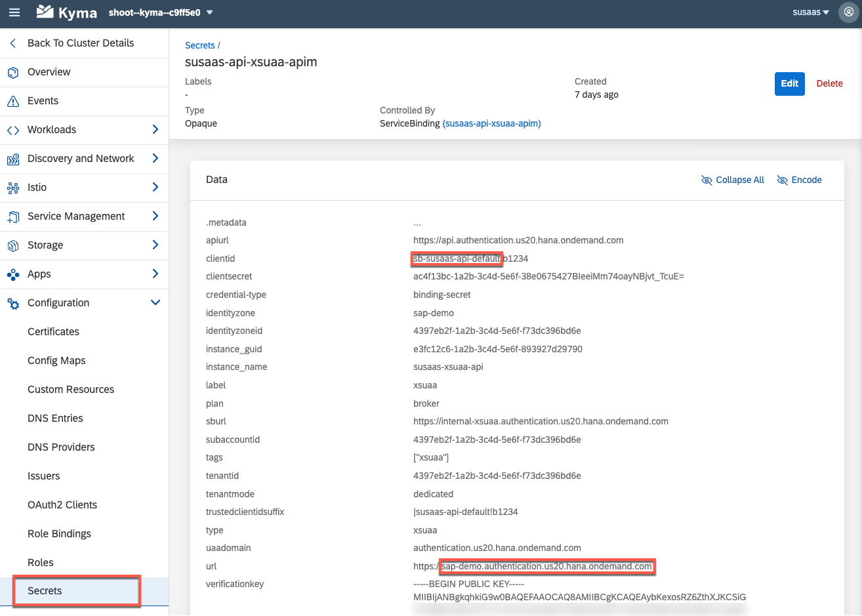The image size is (862, 616).
Task: Click the Workloads code icon
Action: click(x=13, y=130)
